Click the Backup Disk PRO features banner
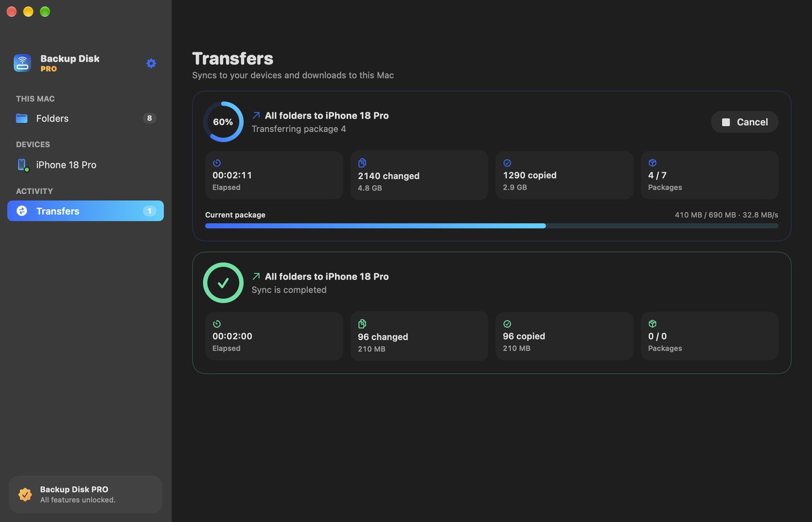This screenshot has height=522, width=812. coord(85,494)
